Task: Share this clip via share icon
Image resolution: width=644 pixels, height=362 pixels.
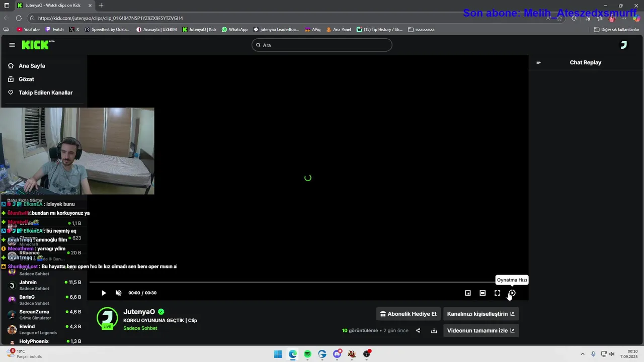Action: [418, 330]
